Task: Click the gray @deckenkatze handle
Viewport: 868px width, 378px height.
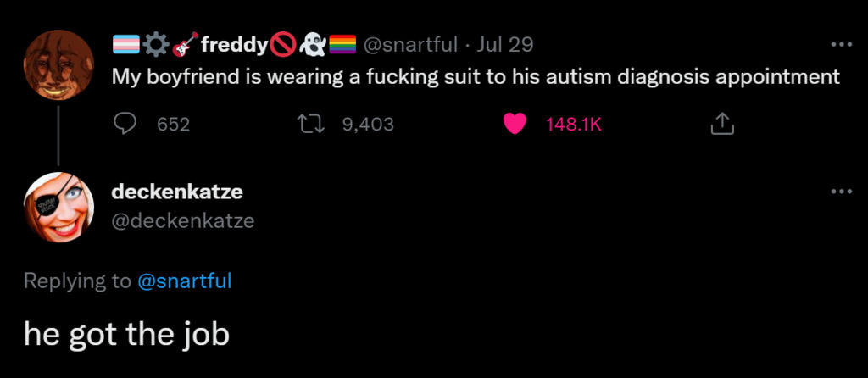Action: pos(183,221)
